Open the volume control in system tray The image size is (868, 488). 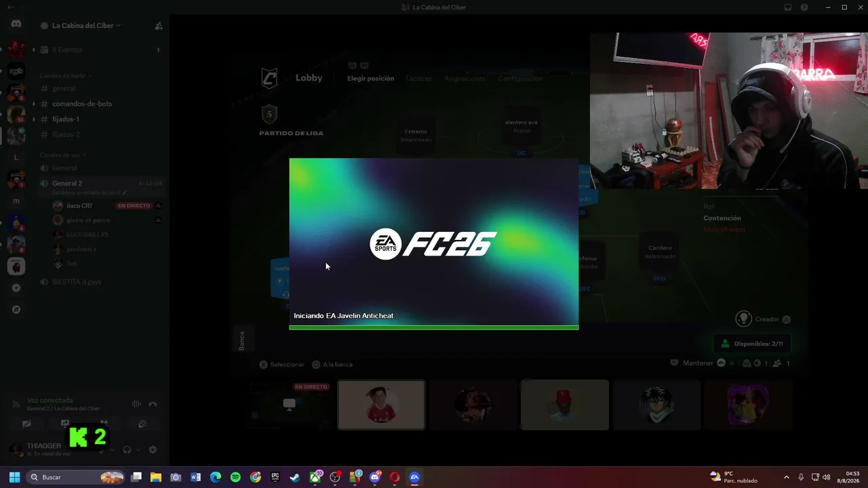826,477
